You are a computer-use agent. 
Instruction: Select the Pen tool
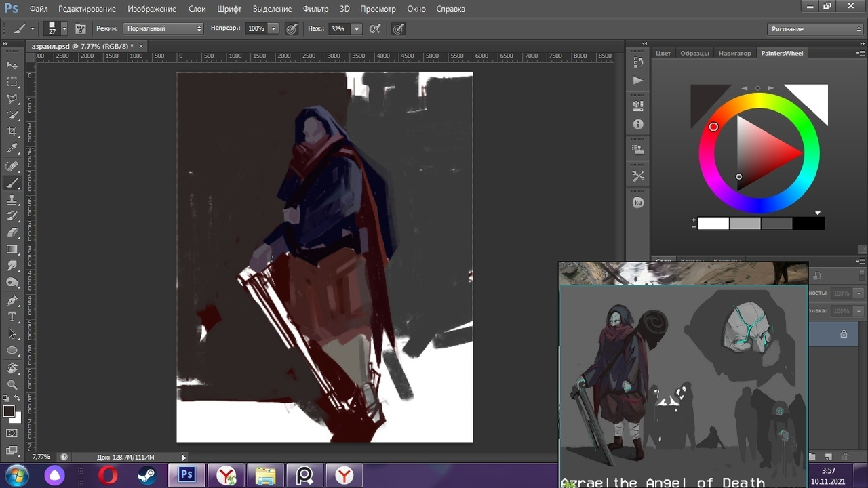12,300
